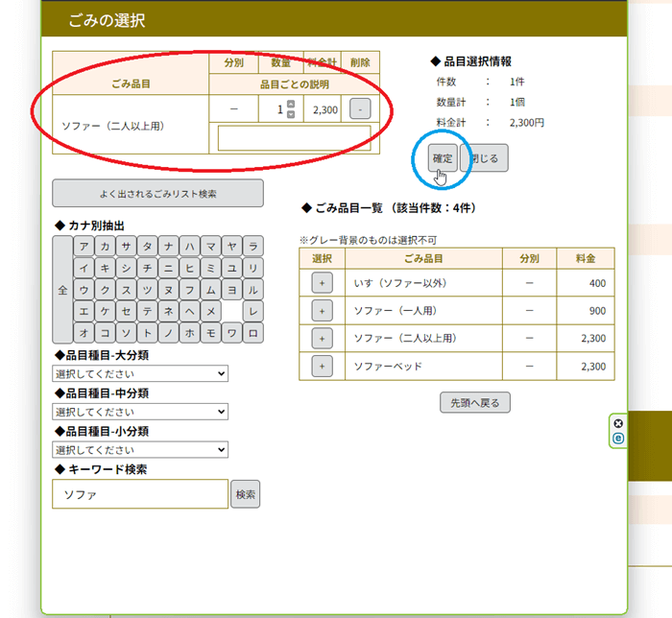
Task: Increase quantity with the up stepper arrow
Action: pos(291,104)
